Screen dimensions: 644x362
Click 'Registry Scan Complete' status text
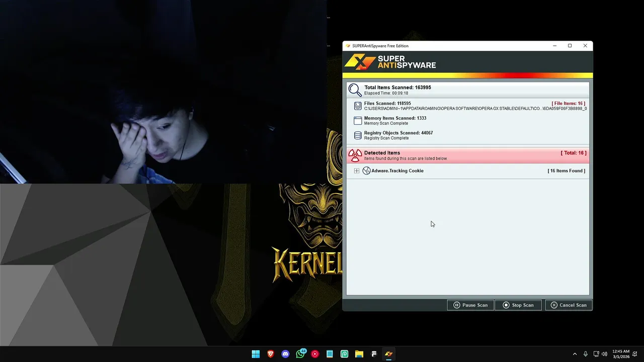tap(386, 138)
